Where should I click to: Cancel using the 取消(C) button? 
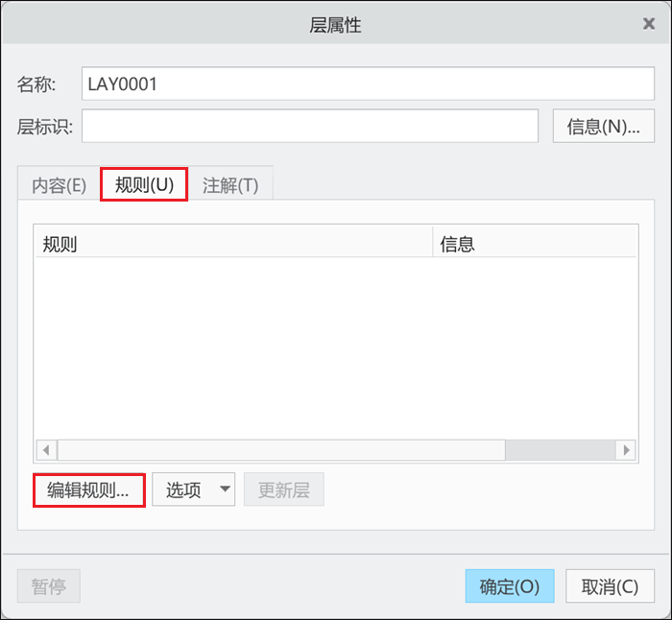point(610,586)
